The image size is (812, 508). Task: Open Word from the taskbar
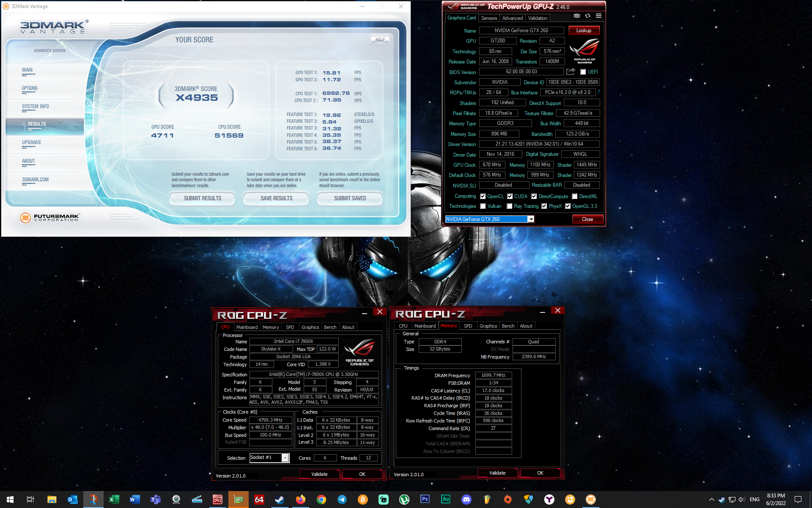tap(134, 500)
